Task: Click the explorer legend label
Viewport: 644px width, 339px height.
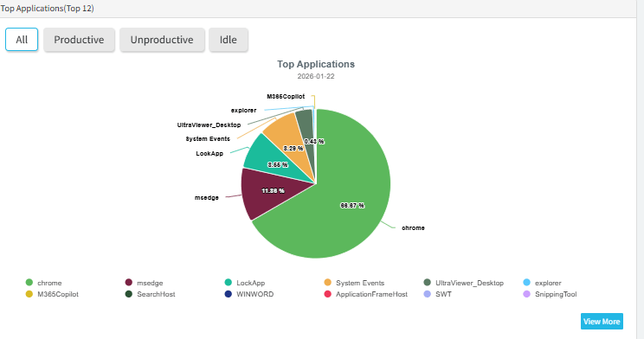Action: pos(548,283)
